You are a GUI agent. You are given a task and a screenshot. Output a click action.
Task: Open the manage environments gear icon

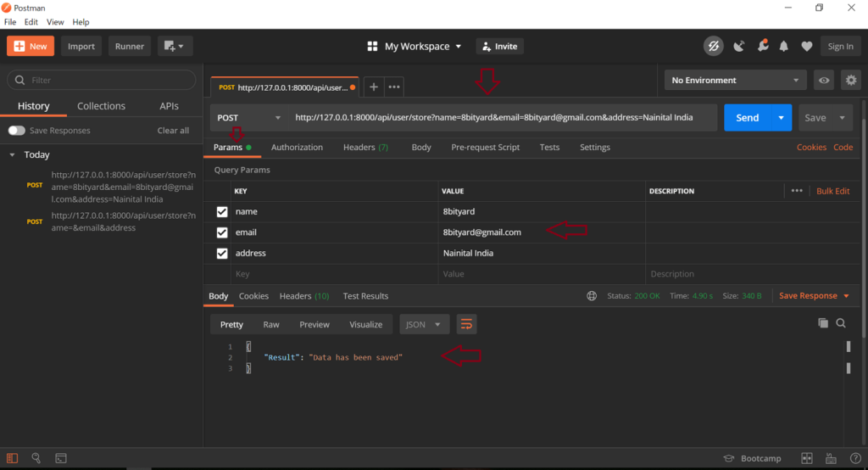851,81
